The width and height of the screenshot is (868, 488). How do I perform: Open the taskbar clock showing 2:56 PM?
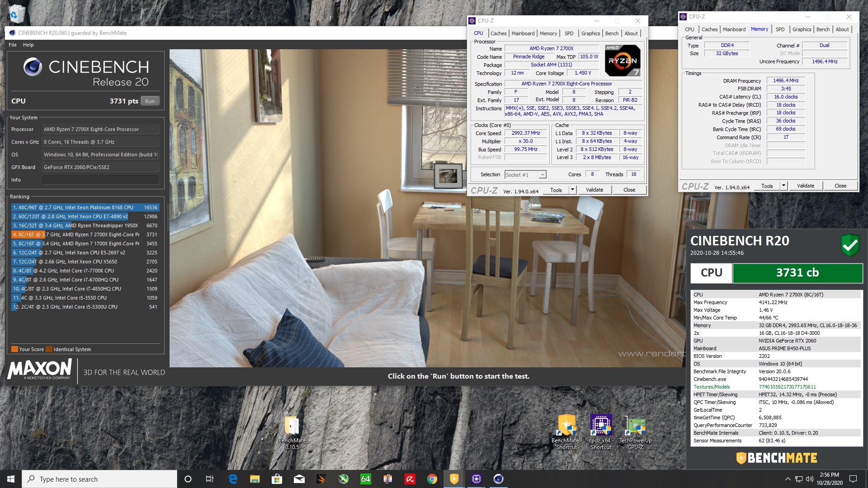point(829,479)
